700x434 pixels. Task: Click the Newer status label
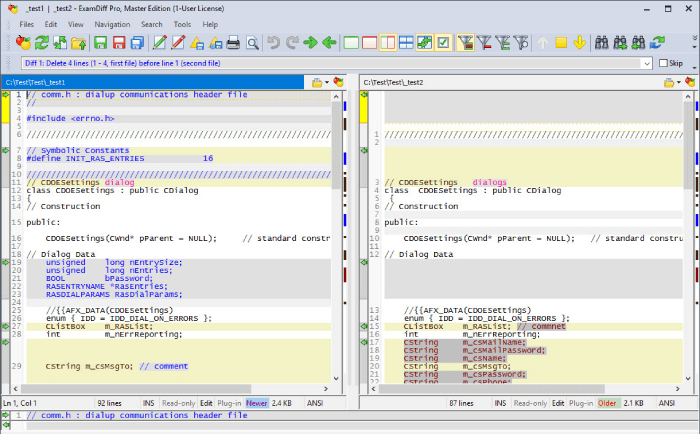[x=257, y=403]
